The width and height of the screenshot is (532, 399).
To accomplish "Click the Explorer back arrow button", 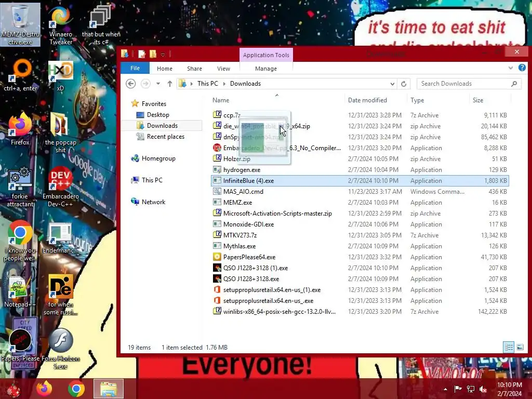I will (x=130, y=84).
